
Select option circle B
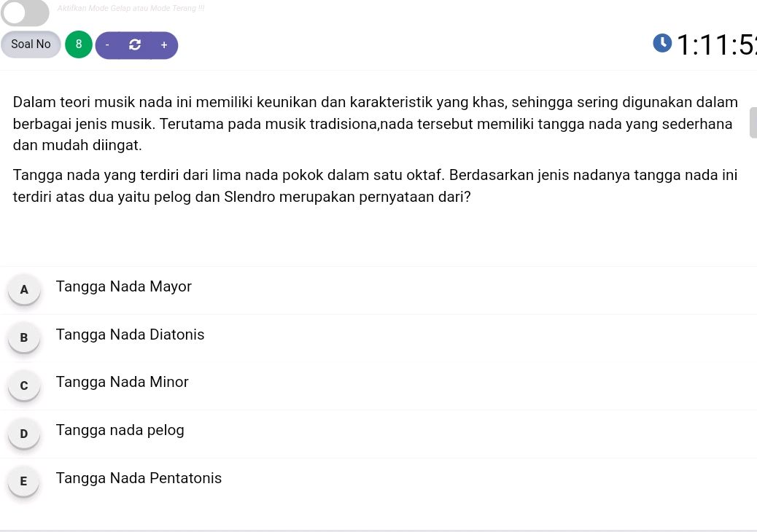[24, 337]
